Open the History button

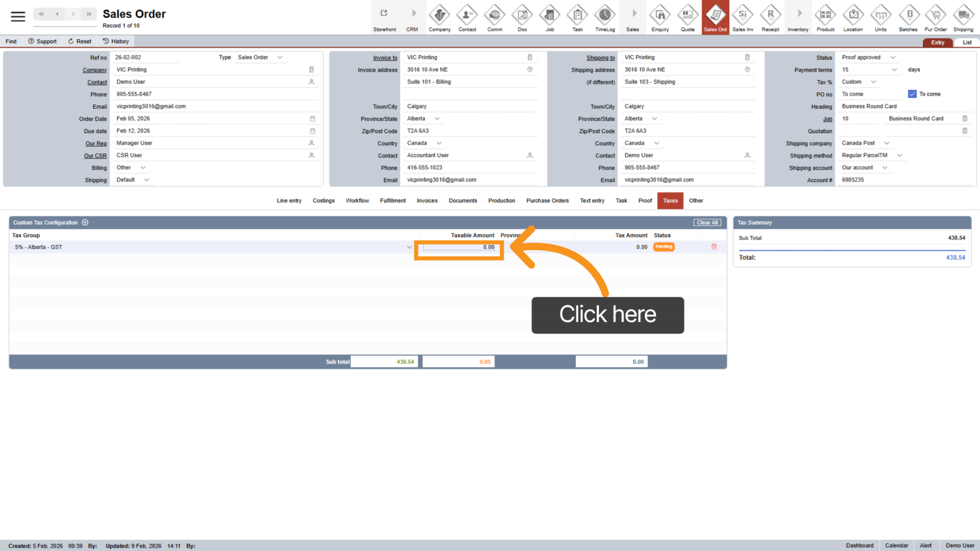(116, 41)
